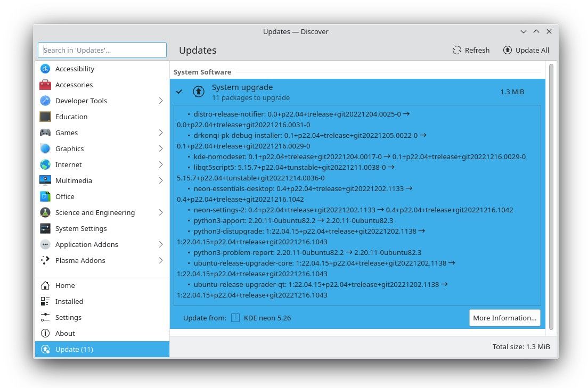
Task: Open the Installed applications list label
Action: click(69, 301)
